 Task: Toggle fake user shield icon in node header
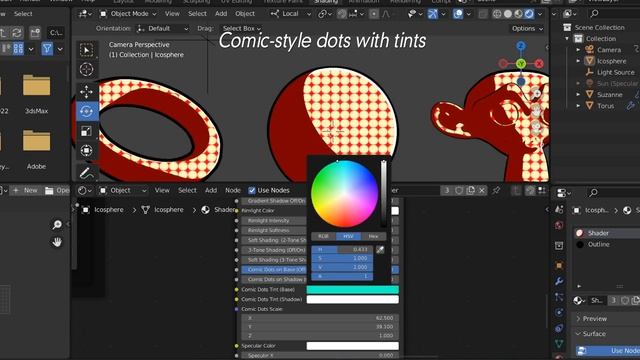click(x=459, y=190)
